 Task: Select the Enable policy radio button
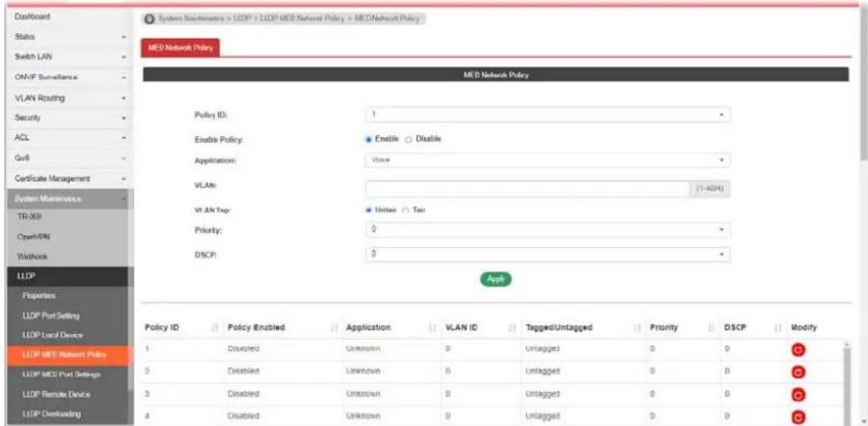(x=368, y=138)
